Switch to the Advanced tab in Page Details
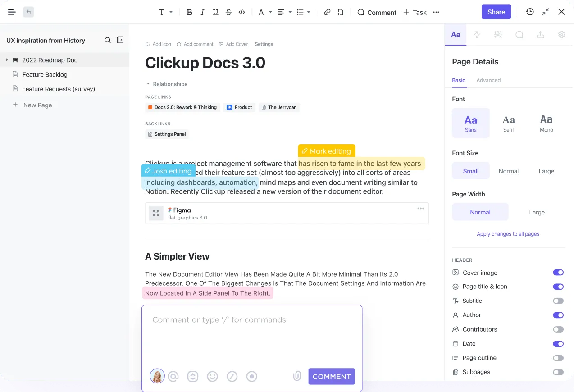 point(488,80)
